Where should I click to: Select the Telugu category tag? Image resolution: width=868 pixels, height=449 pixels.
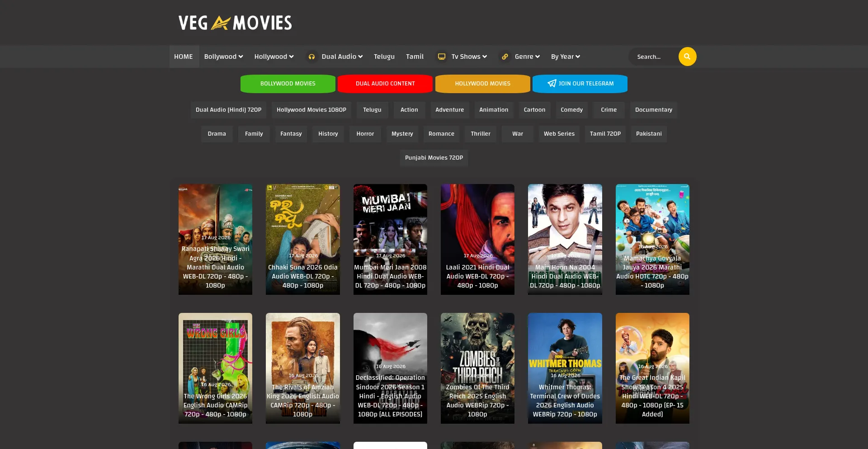pos(372,110)
